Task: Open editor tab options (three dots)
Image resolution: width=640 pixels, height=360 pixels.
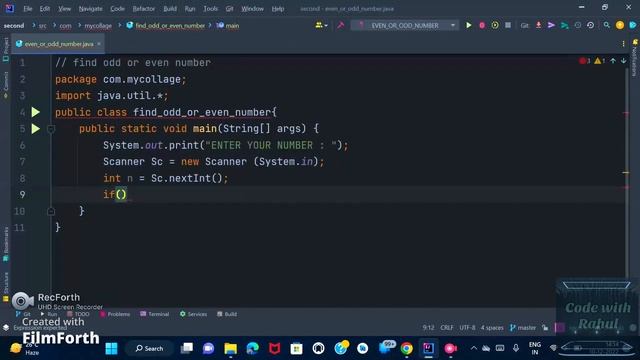Action: tap(623, 44)
